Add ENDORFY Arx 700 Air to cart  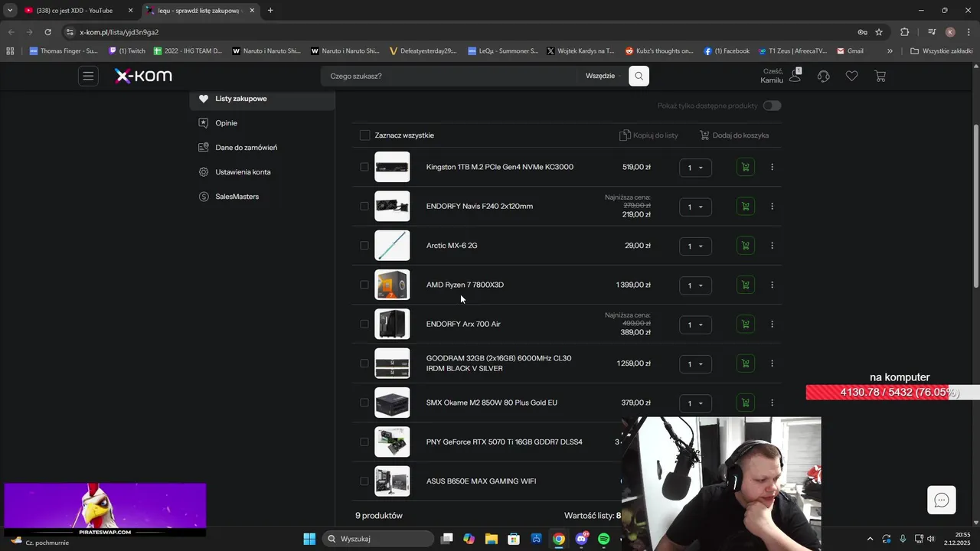[745, 324]
